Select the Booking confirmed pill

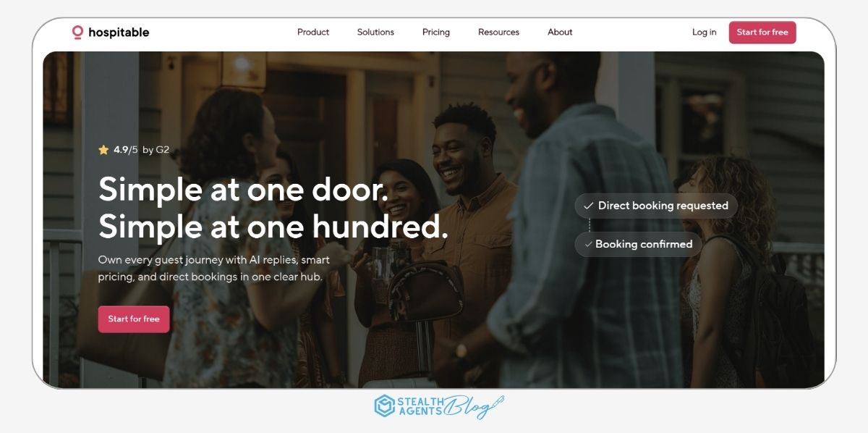tap(638, 244)
